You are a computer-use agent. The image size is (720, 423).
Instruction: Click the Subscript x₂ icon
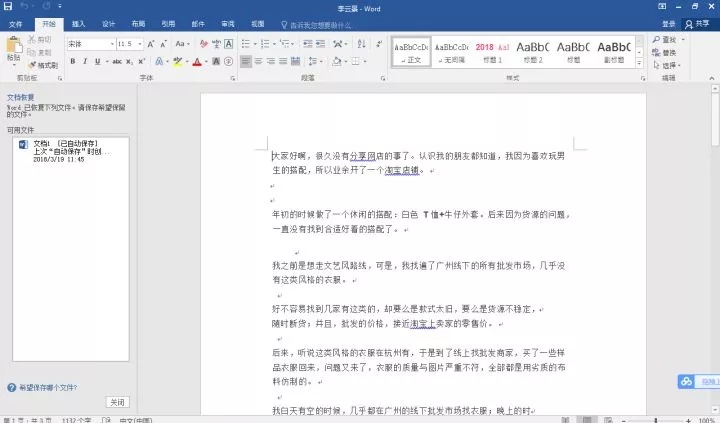tap(129, 62)
